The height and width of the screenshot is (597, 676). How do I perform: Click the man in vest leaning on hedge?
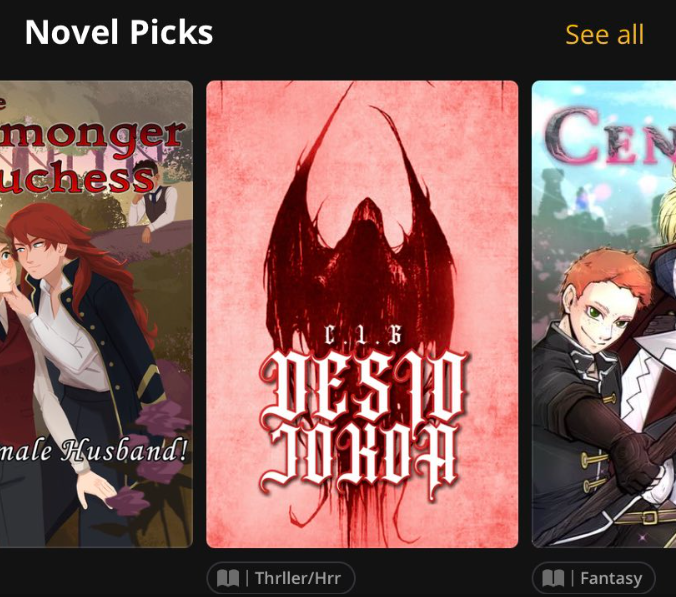pyautogui.click(x=153, y=199)
